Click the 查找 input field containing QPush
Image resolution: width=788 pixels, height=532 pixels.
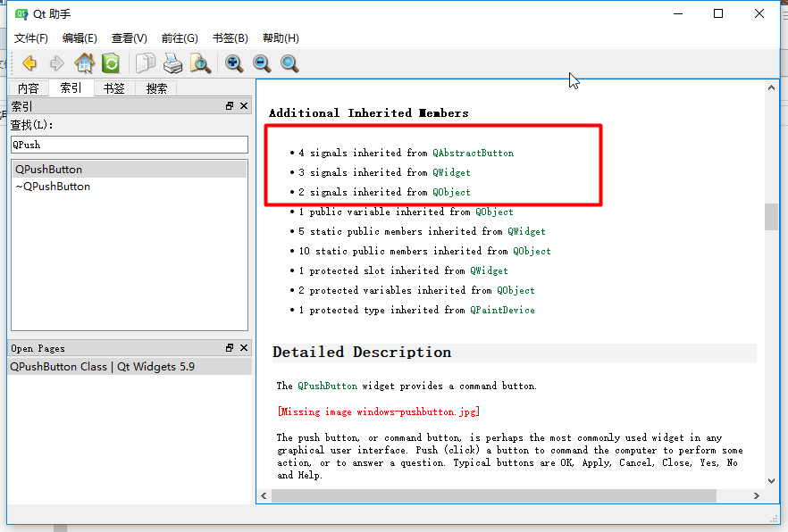[x=130, y=145]
